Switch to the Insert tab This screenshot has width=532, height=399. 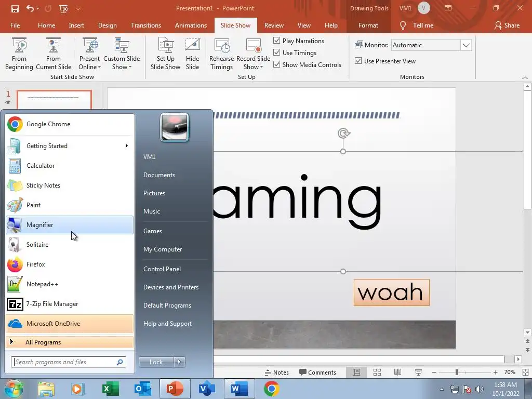(x=76, y=25)
